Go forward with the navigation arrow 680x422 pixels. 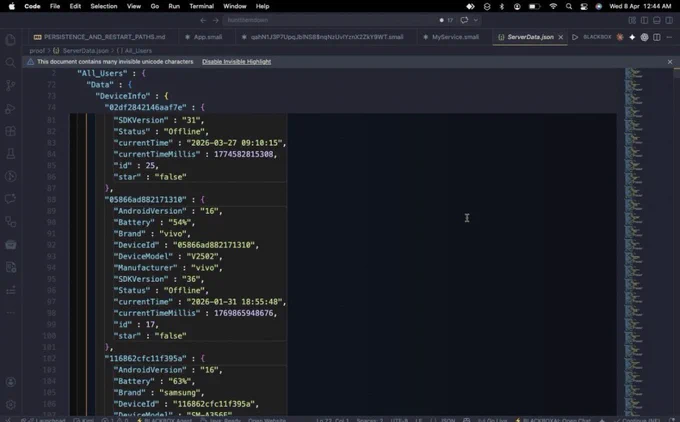click(216, 20)
